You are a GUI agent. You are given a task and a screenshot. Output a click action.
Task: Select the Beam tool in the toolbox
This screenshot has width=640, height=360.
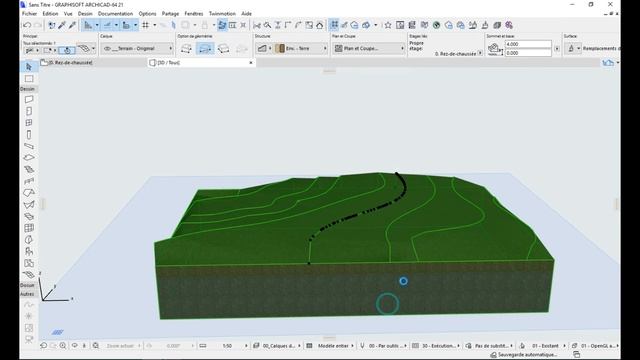[x=29, y=146]
